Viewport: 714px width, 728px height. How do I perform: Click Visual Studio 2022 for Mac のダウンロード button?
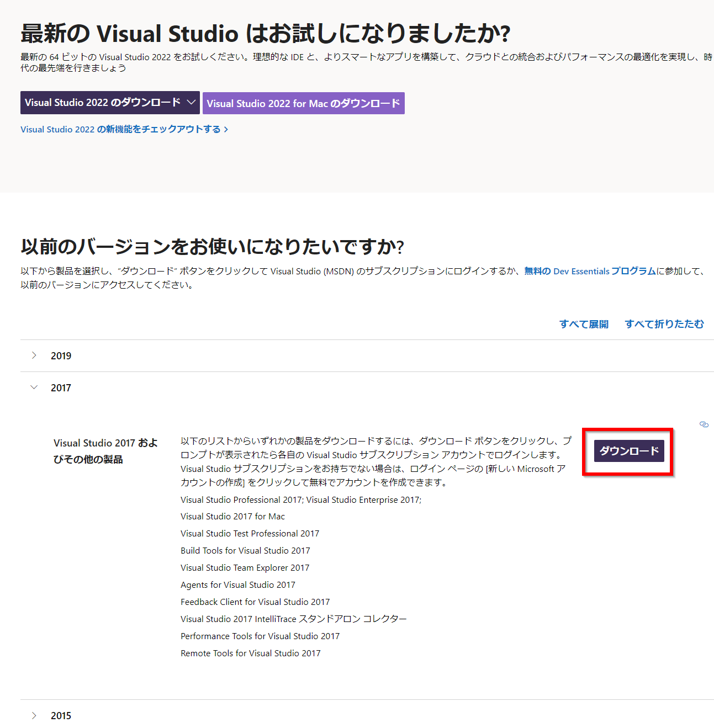click(303, 103)
